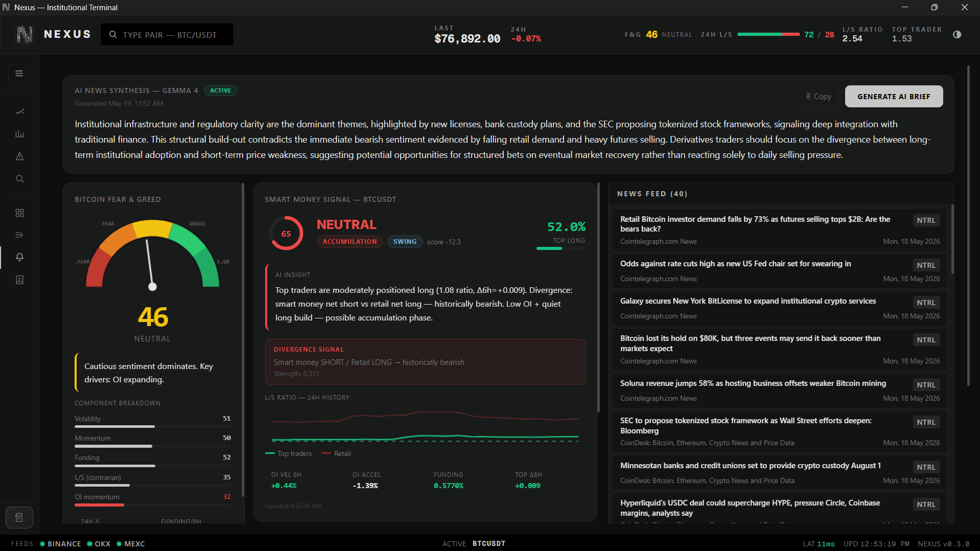Viewport: 980px width, 551px height.
Task: Click the Top Long 52.0% progress bar
Action: click(x=561, y=248)
